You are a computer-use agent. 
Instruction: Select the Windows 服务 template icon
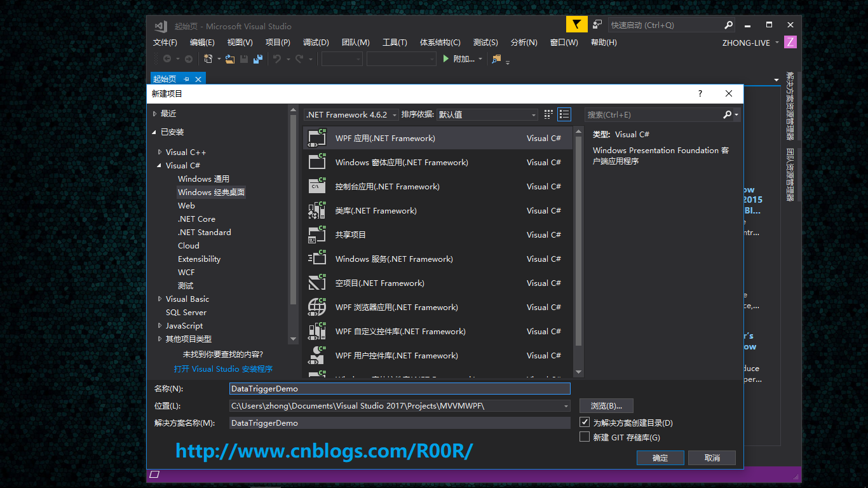(317, 259)
